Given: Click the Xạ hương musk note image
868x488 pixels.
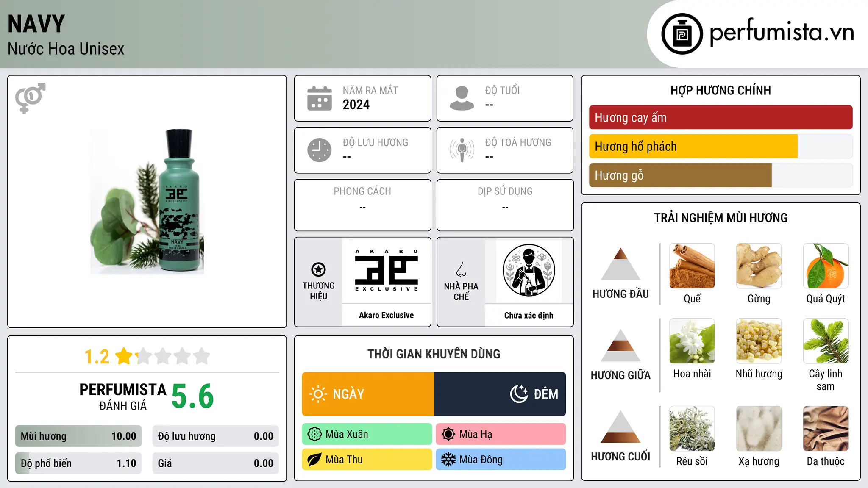Looking at the screenshot, I should click(759, 429).
